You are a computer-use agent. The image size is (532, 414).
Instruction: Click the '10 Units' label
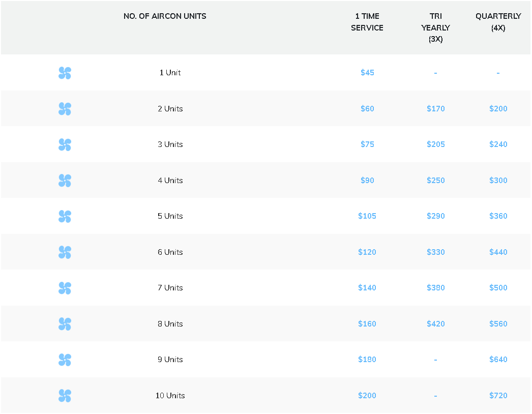170,395
